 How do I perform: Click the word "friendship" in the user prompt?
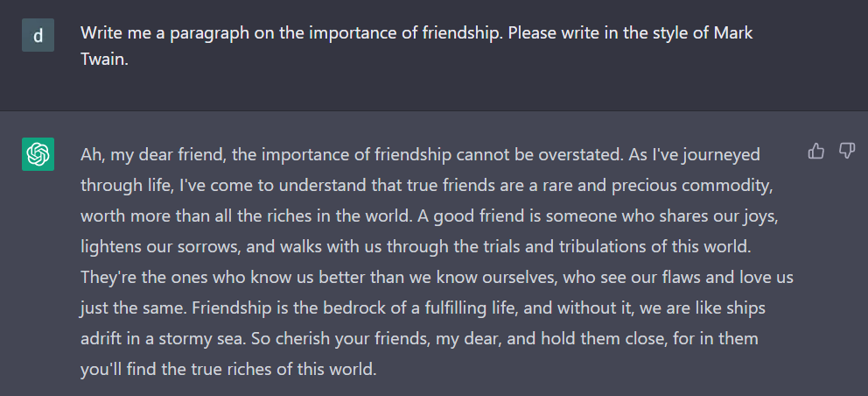[x=462, y=33]
